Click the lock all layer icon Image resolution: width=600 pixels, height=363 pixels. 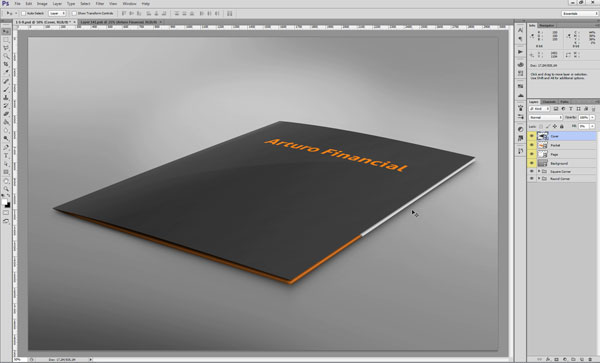[562, 126]
